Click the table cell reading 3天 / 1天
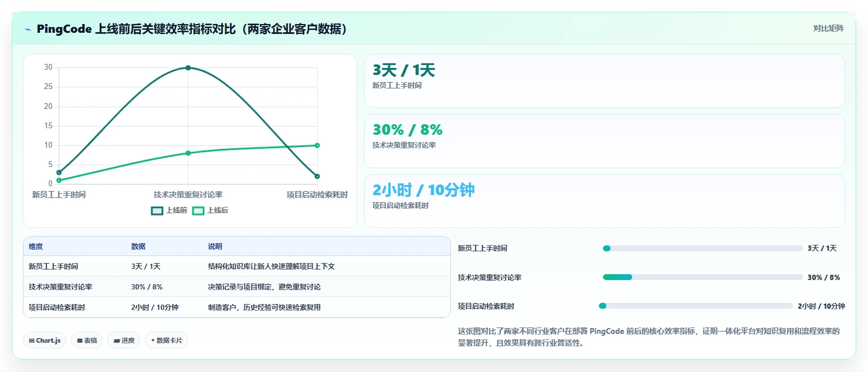Viewport: 868px width, 372px height. click(146, 267)
